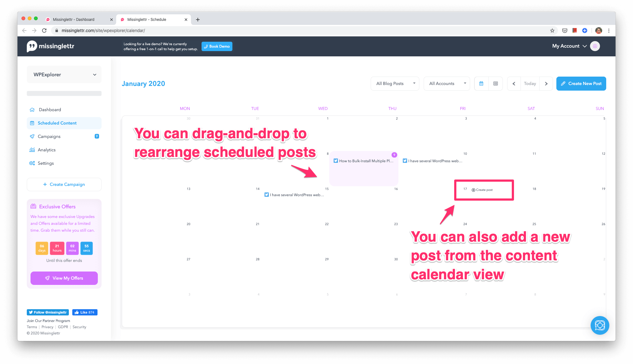The width and height of the screenshot is (633, 364).
Task: Click the purple badge 9 on Wednesday cell
Action: [x=394, y=155]
